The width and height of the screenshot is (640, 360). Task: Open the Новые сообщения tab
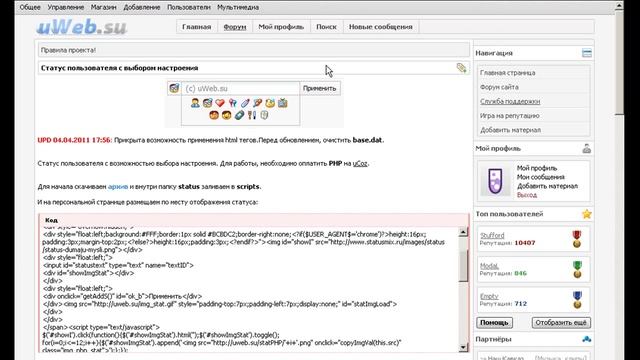(x=380, y=27)
